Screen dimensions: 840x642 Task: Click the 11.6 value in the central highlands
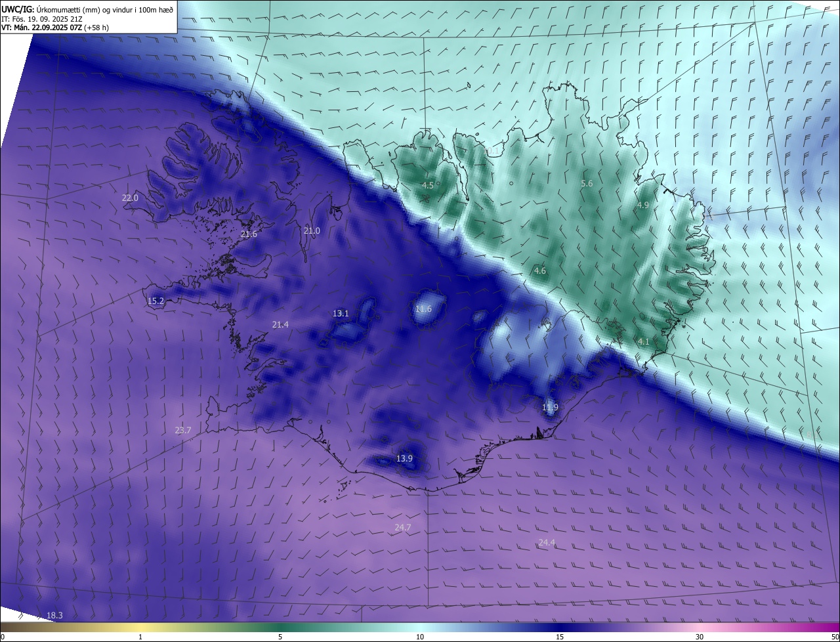(x=424, y=309)
